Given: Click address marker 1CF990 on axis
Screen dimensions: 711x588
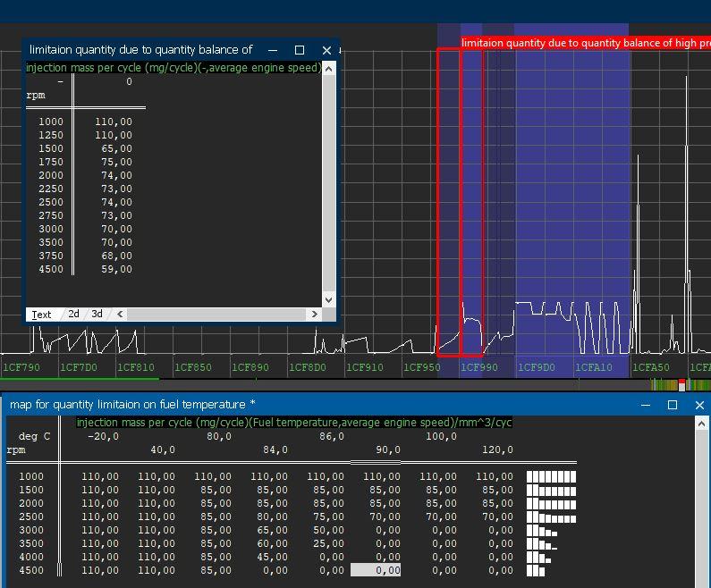Looking at the screenshot, I should 479,367.
